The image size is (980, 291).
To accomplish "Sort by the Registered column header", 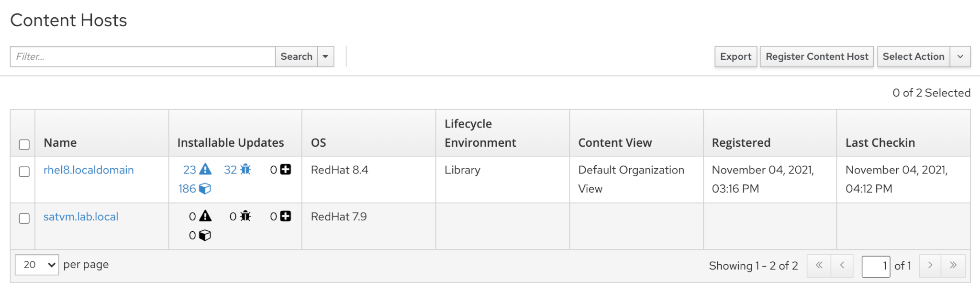I will tap(741, 143).
